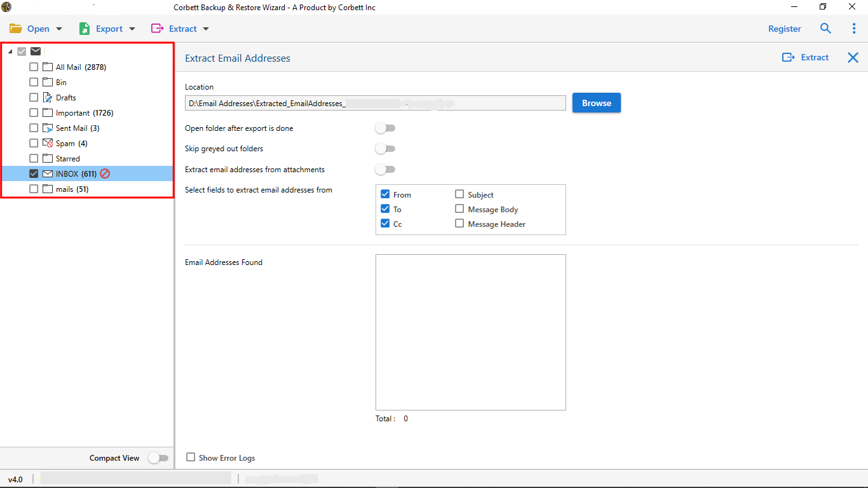
Task: Click the red prohibited icon beside INBOX
Action: [x=105, y=173]
